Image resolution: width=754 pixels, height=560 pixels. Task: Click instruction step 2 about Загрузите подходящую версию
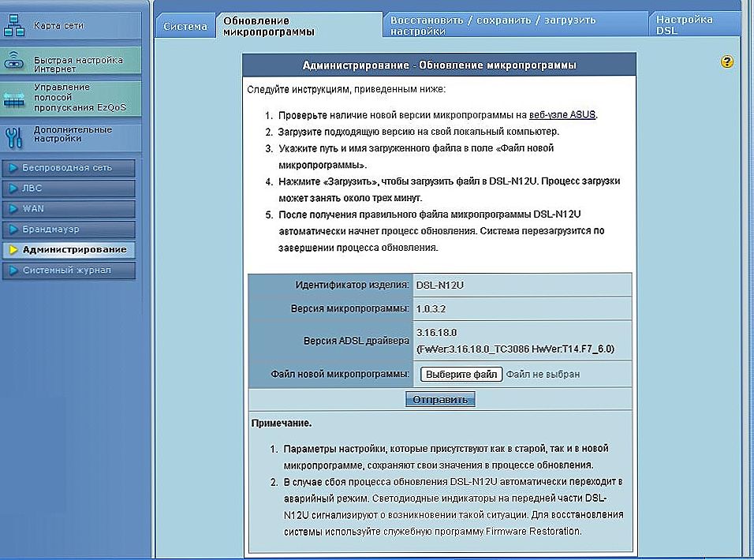(x=418, y=132)
